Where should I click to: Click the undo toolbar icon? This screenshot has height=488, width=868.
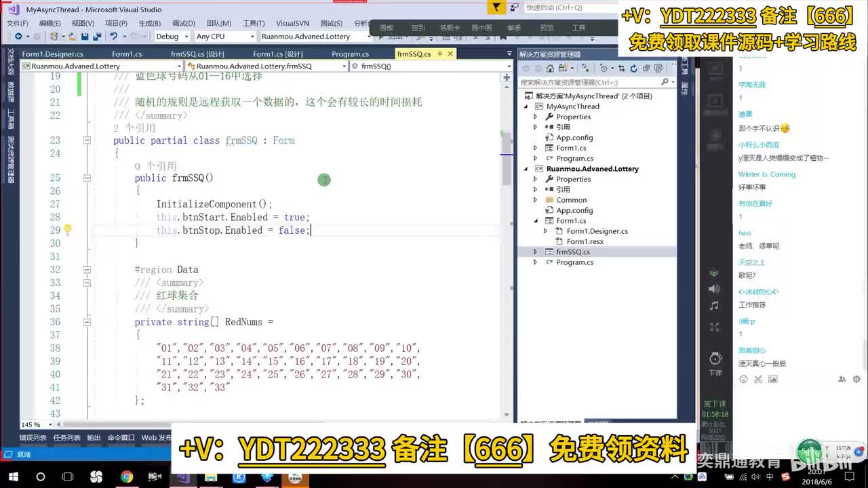click(114, 37)
